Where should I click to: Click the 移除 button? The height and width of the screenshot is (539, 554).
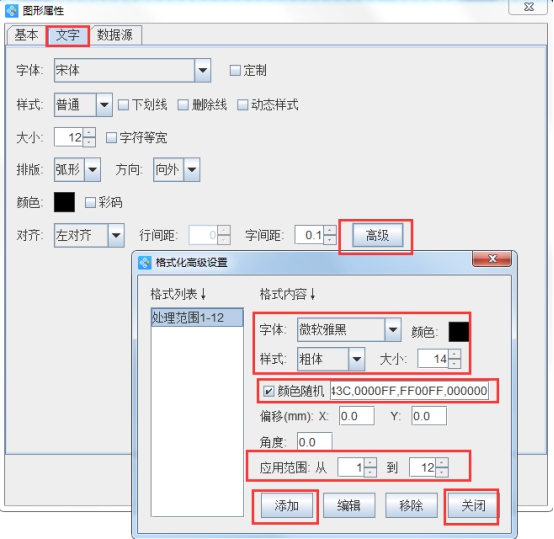pos(411,505)
